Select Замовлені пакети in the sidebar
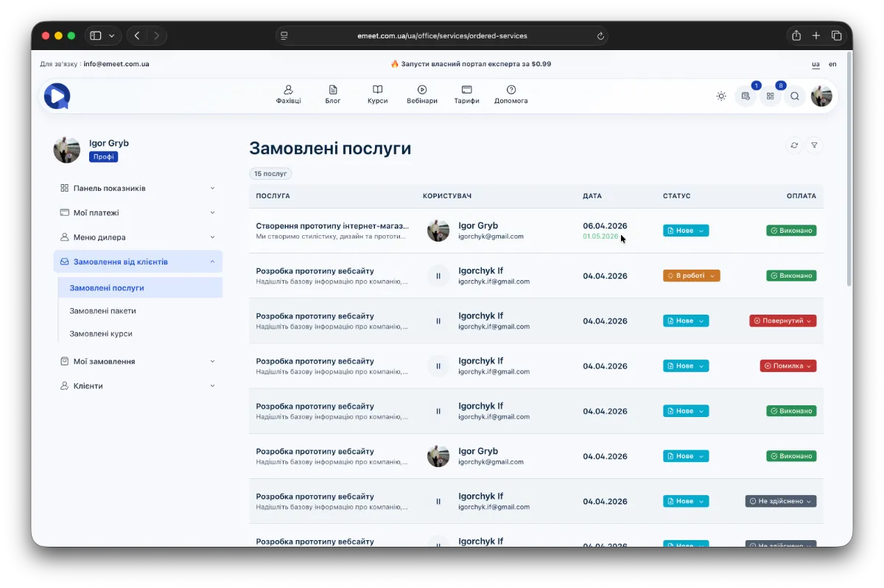 [102, 311]
